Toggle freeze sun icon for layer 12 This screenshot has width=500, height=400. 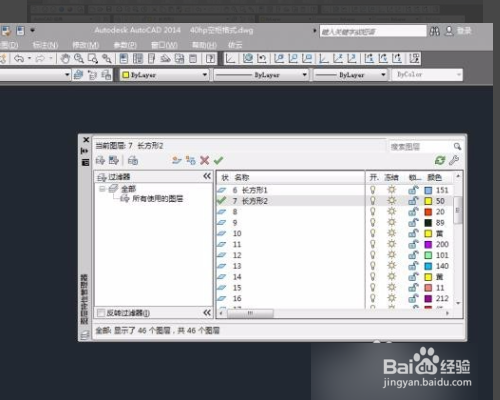(x=392, y=255)
